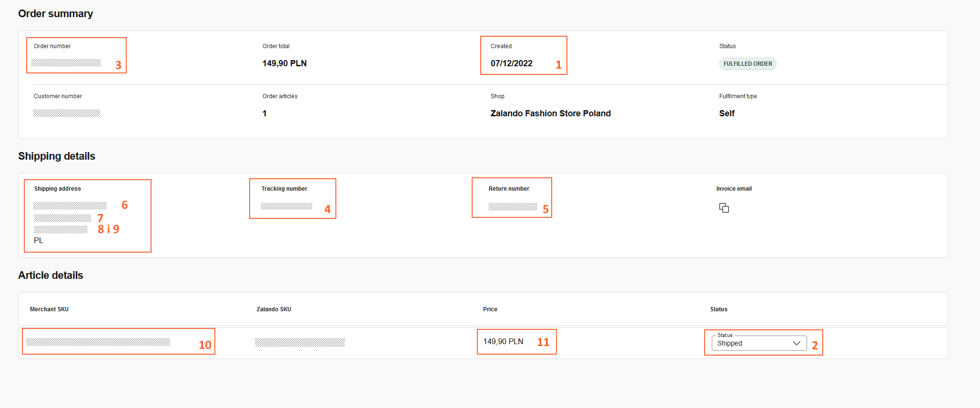
Task: Click the redacted tracking number value
Action: [286, 206]
